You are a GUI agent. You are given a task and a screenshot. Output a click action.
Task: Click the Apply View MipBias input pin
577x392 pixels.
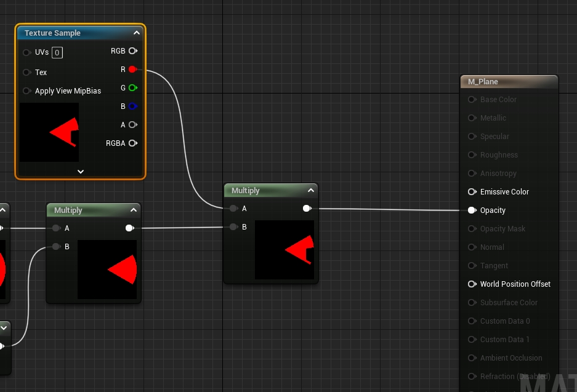click(x=26, y=91)
